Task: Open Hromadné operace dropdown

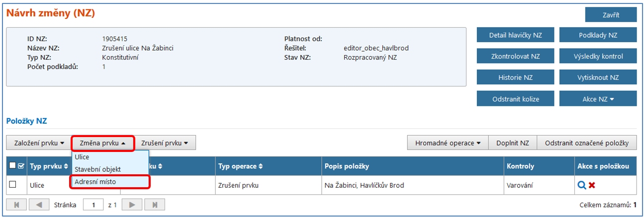Action: pos(448,143)
